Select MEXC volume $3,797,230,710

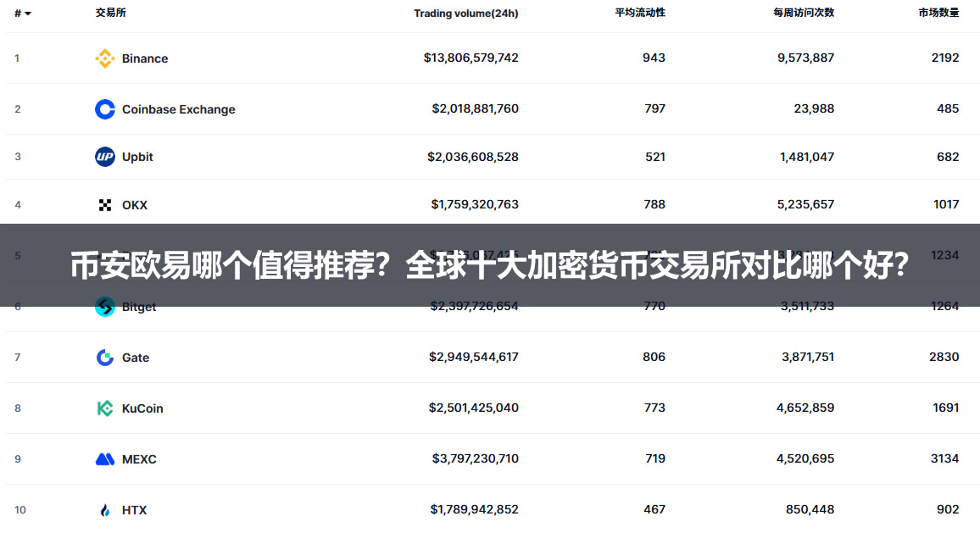475,458
